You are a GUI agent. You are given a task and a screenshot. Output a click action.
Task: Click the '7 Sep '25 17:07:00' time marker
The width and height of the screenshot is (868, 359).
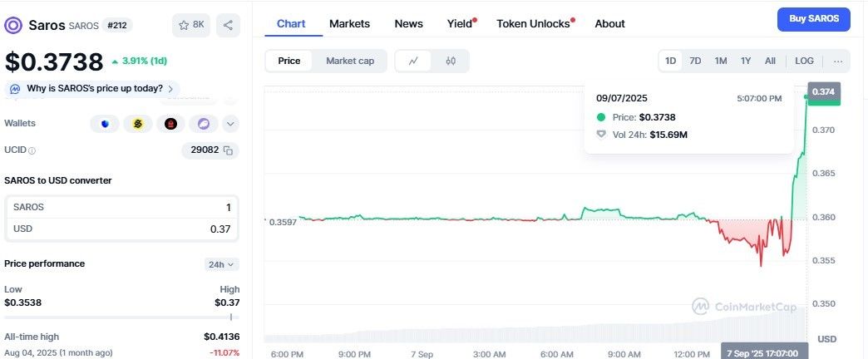pos(764,353)
